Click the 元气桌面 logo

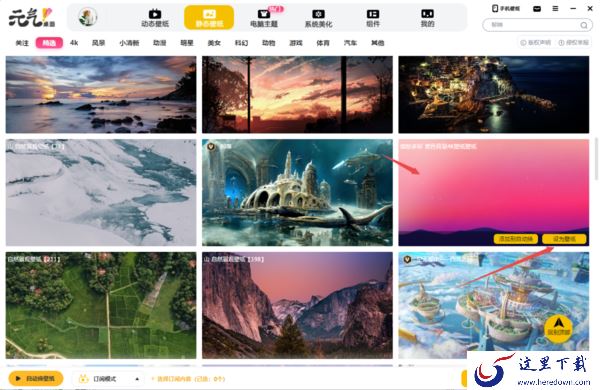tap(32, 18)
